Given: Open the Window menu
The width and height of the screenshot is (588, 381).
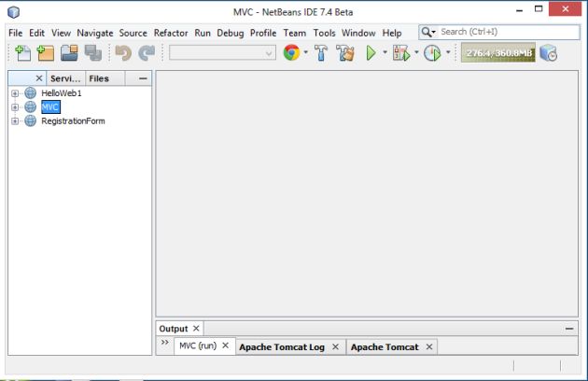Looking at the screenshot, I should 358,33.
